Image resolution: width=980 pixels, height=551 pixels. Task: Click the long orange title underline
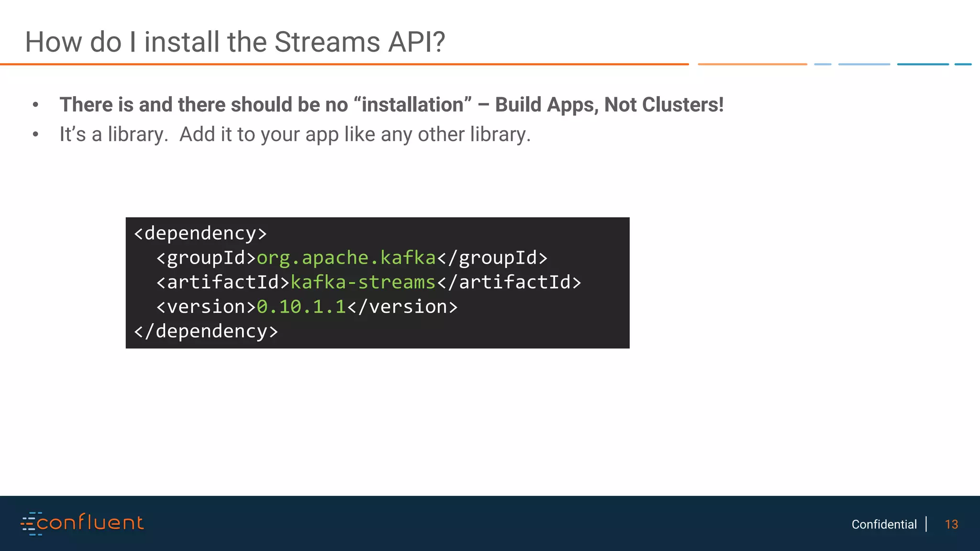[345, 64]
